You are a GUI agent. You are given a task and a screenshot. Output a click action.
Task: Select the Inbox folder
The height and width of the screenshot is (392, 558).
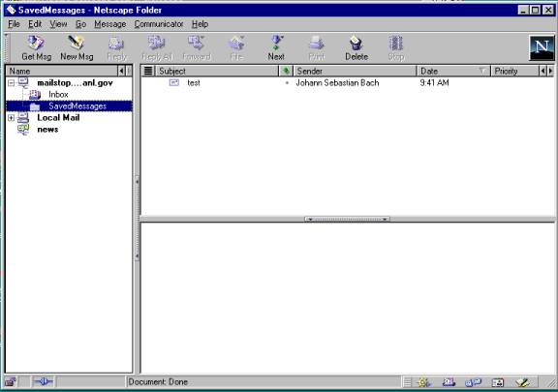(58, 95)
